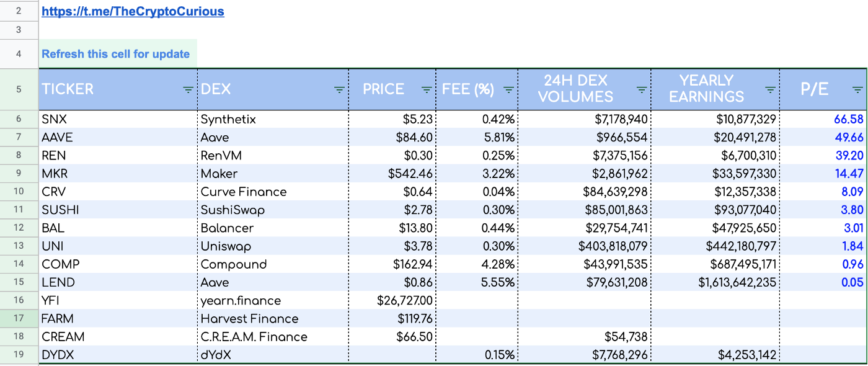Select the 'Refresh this cell for update' cell
Viewport: 868px width, 366px height.
118,53
